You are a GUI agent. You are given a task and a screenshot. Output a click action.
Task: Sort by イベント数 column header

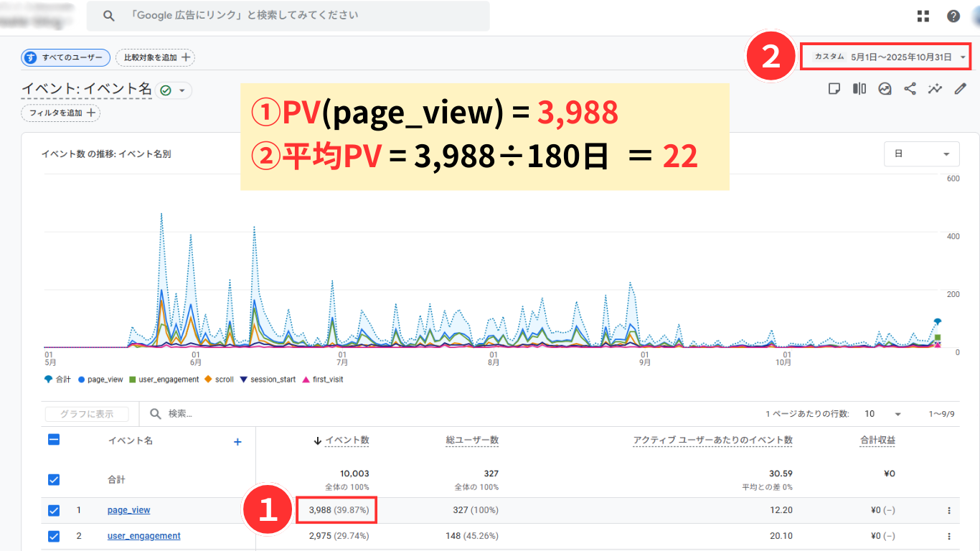(x=347, y=441)
